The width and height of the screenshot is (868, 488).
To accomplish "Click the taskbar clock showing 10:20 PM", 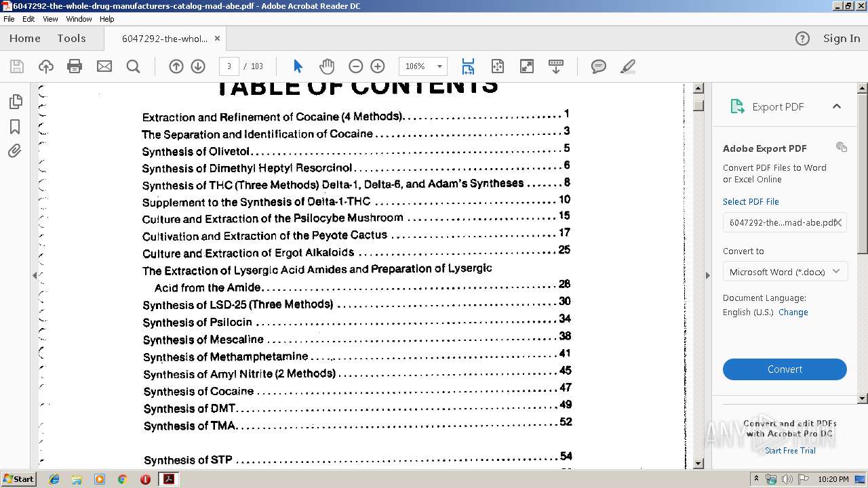I will [x=833, y=479].
